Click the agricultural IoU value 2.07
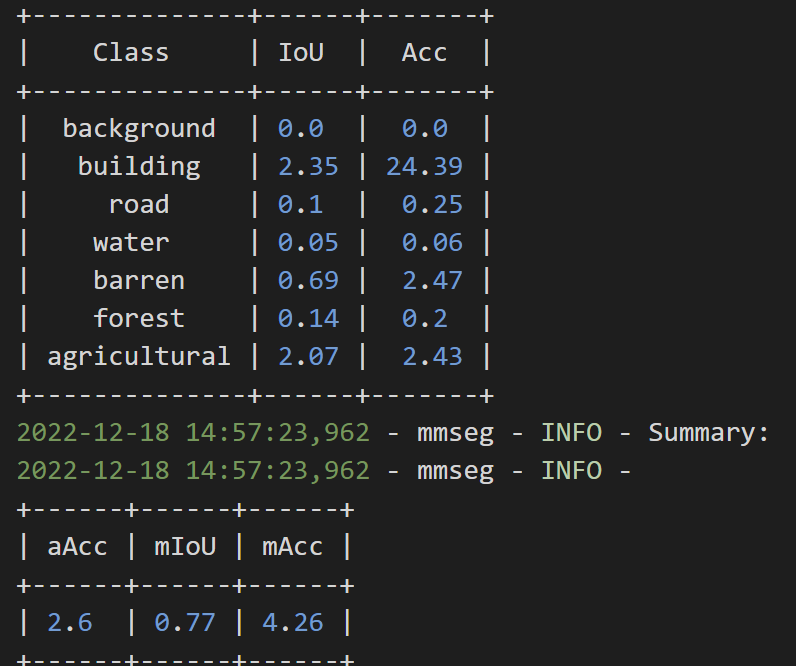The height and width of the screenshot is (666, 796). [308, 356]
